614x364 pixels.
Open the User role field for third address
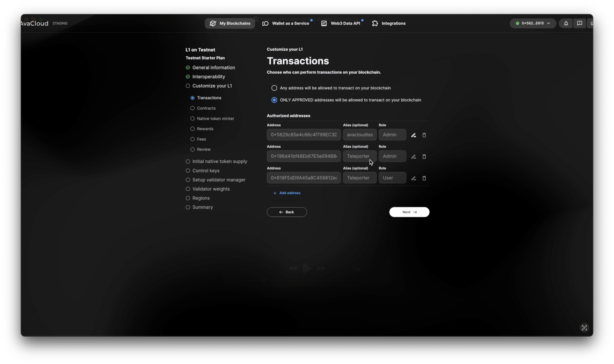392,178
